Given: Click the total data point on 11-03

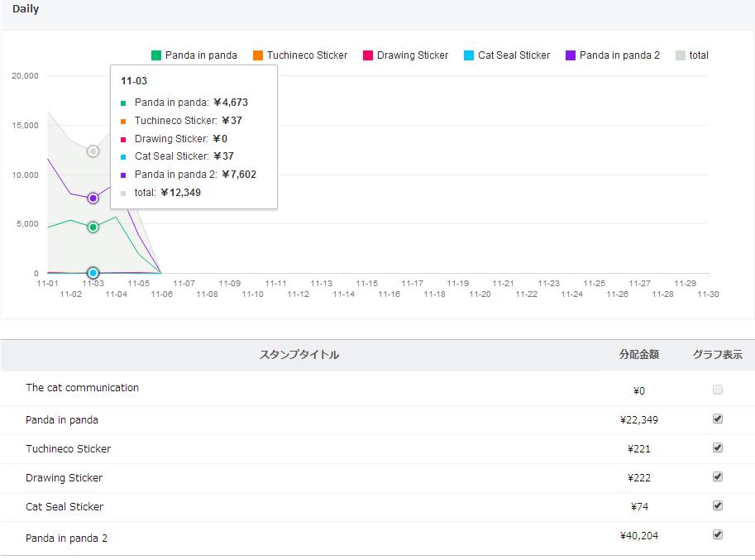Looking at the screenshot, I should [x=93, y=151].
